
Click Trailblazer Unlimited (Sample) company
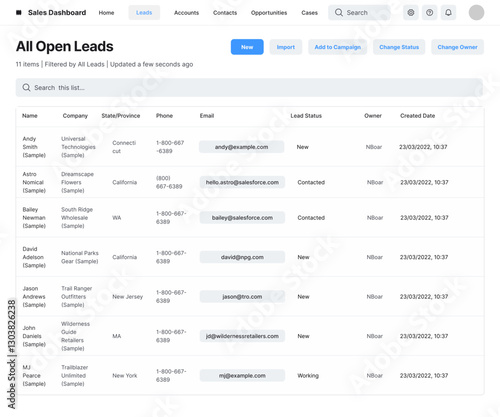tap(75, 376)
